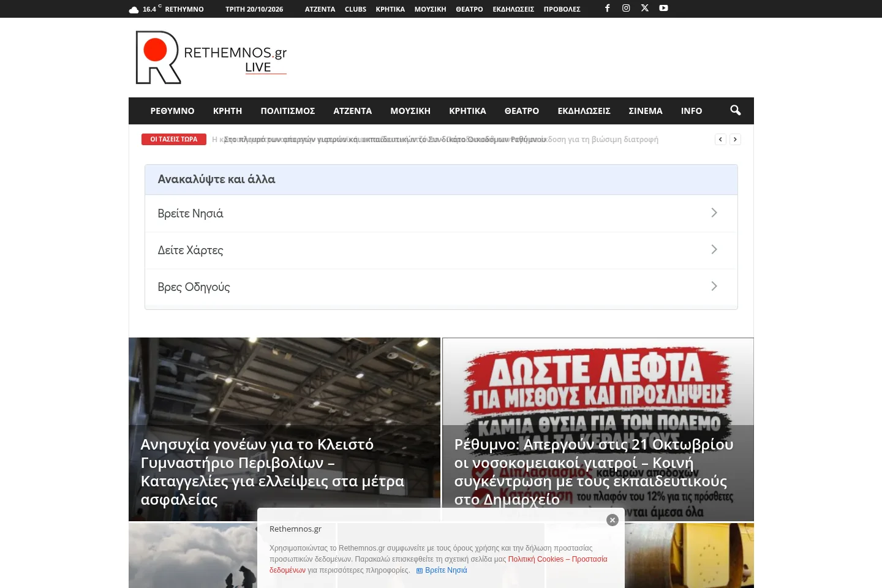Screen dimensions: 882x588
Task: Click ΜΟΥΣΙΚΗ in the top bar
Action: pos(430,9)
